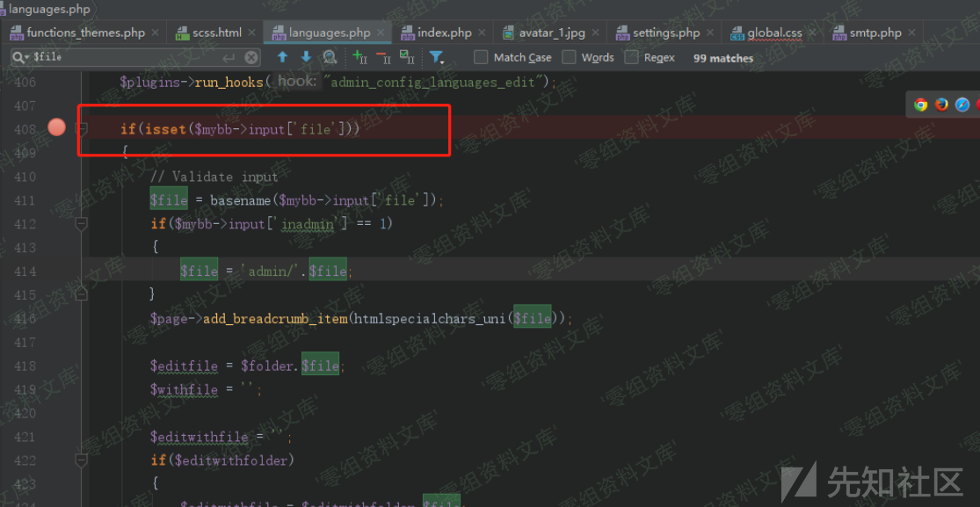
Task: Switch to the functions_themes.php tab
Action: tap(85, 33)
